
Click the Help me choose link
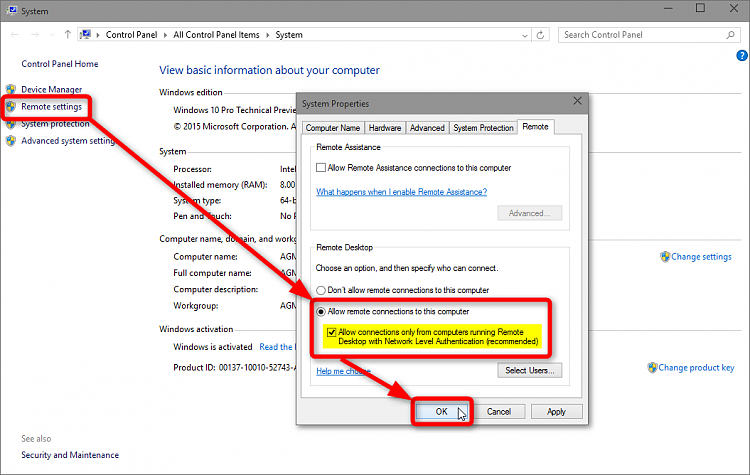pos(343,371)
